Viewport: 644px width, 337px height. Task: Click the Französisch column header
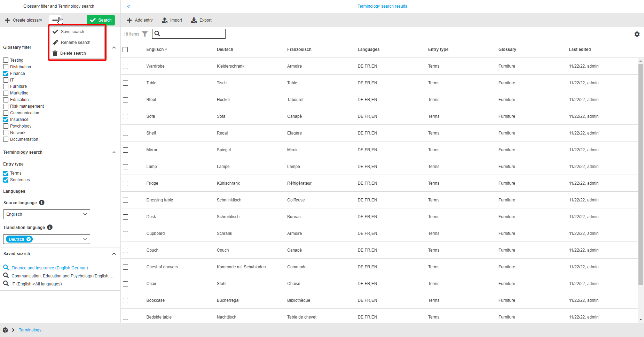click(x=299, y=49)
